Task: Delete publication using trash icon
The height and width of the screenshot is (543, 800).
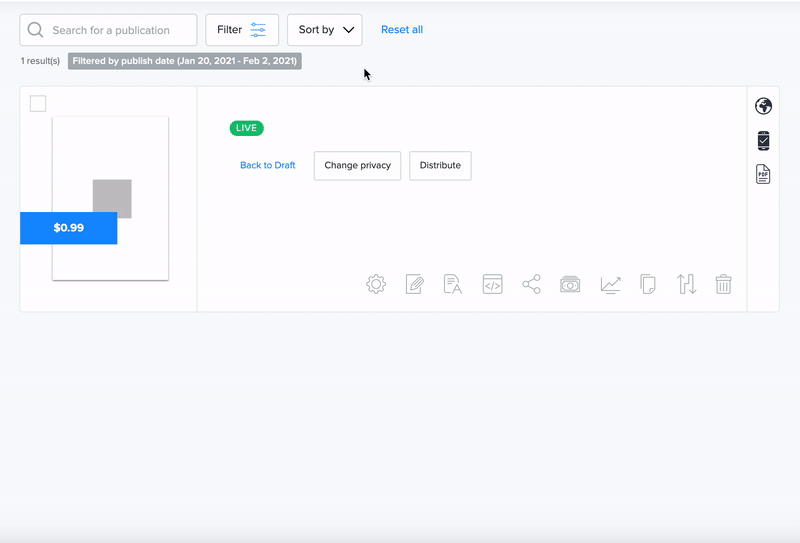Action: 724,284
